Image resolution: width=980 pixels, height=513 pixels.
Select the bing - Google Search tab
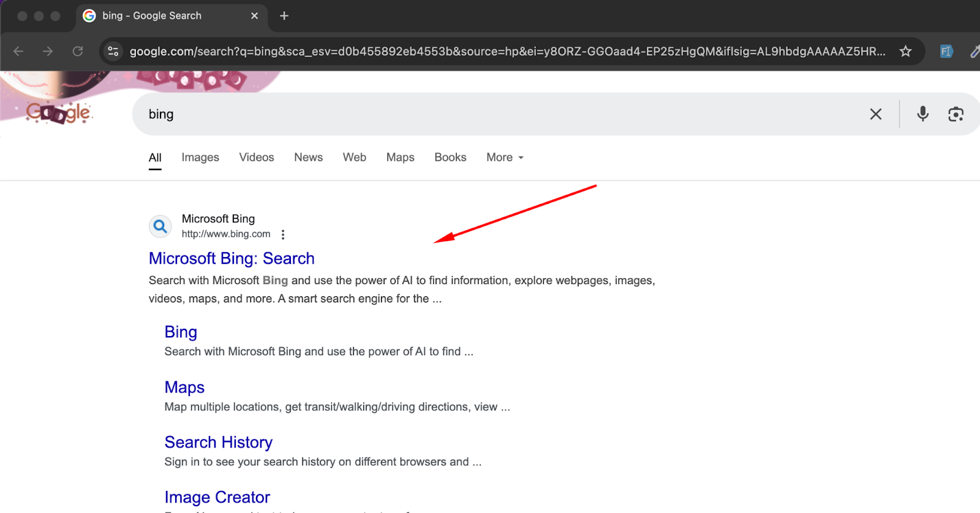[171, 16]
